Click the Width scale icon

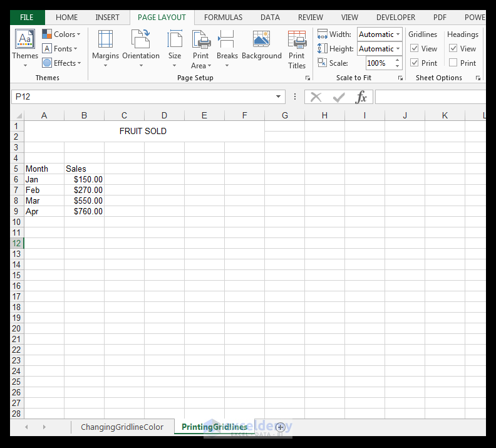click(323, 34)
